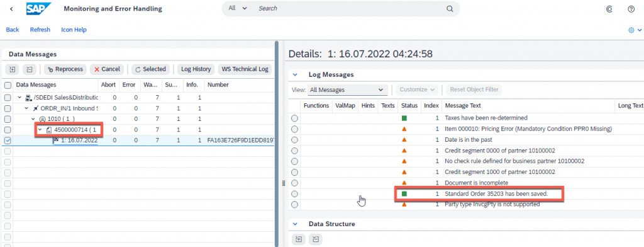The width and height of the screenshot is (644, 247).
Task: Click warning triangle for Pricing Error row
Action: [x=404, y=129]
